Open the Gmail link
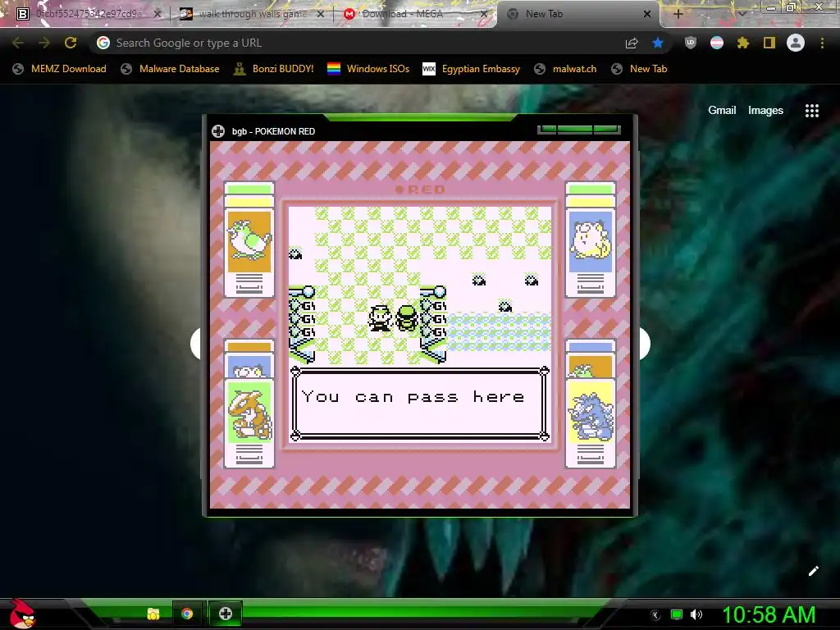Viewport: 840px width, 630px height. 722,111
